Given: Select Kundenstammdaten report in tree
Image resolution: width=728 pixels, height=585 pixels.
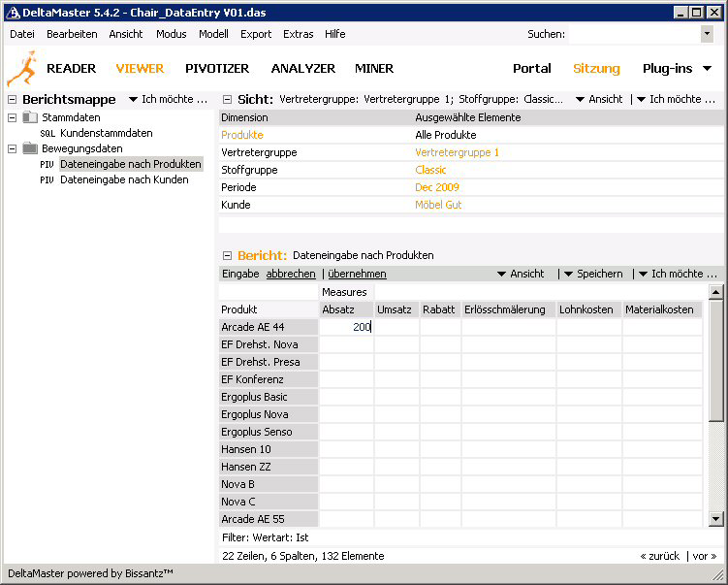Looking at the screenshot, I should (x=107, y=133).
